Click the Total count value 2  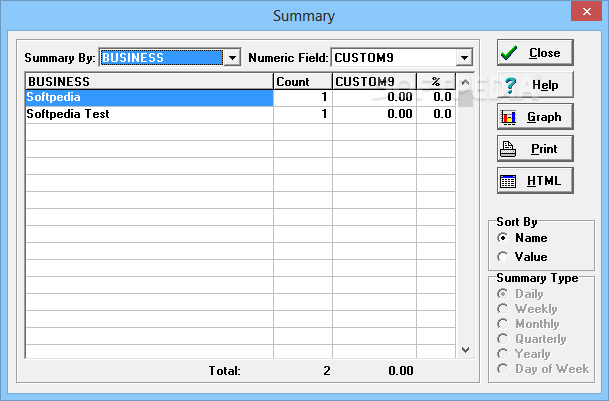pyautogui.click(x=327, y=371)
